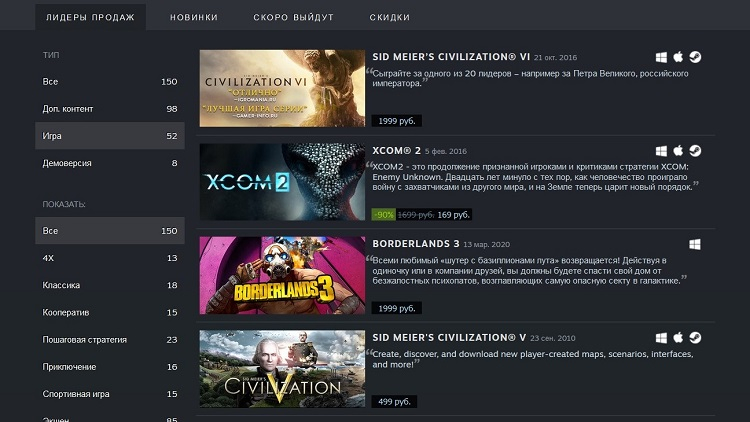This screenshot has height=422, width=750.
Task: Select Все under Показать
Action: click(x=110, y=231)
